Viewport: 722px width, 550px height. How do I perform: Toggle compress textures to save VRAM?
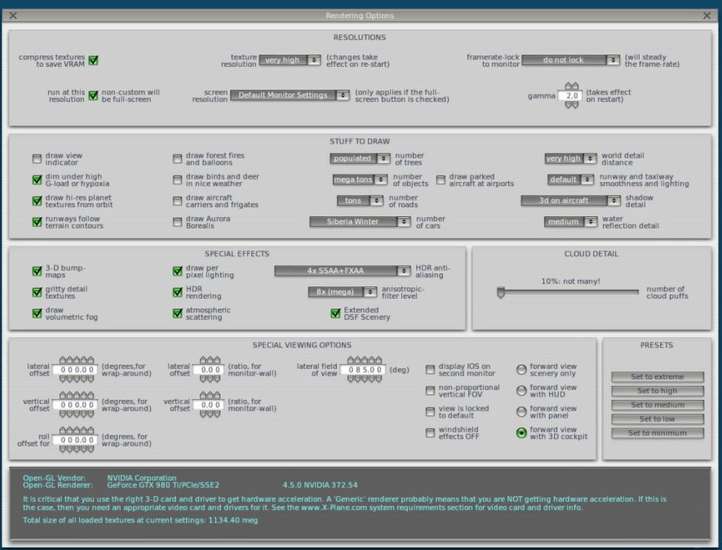(x=93, y=60)
